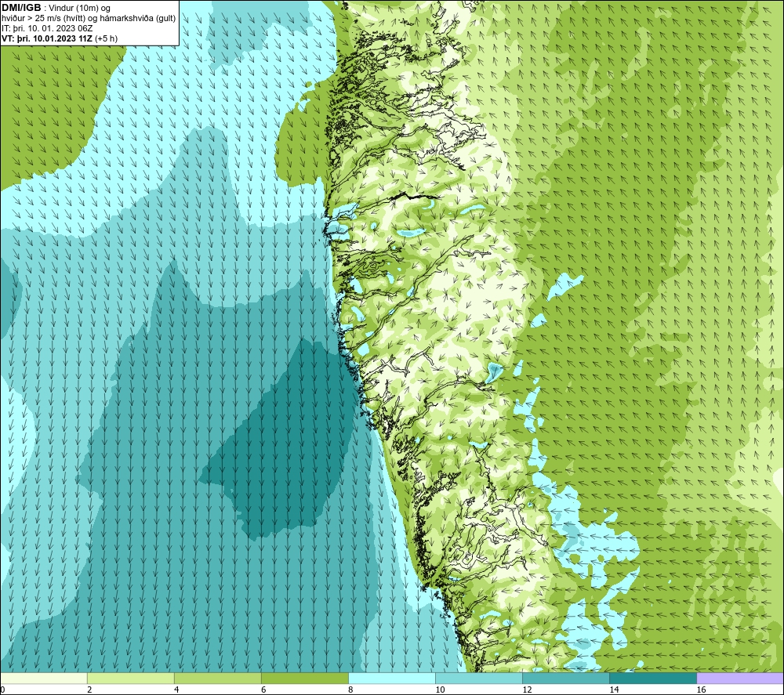Click the legend scale label "16"

pos(700,690)
